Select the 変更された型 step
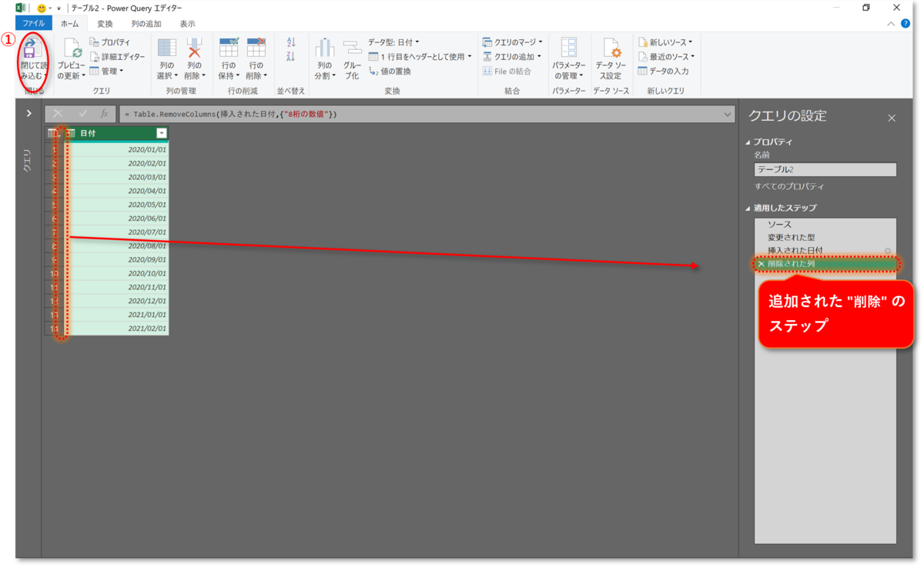Image resolution: width=924 pixels, height=567 pixels. point(825,238)
